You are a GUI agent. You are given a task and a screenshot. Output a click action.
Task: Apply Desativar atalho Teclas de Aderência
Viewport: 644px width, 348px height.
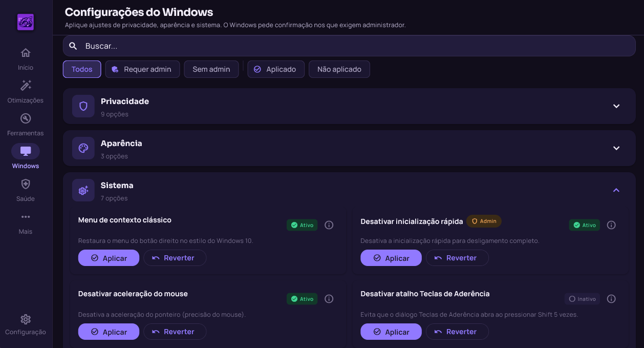point(391,332)
